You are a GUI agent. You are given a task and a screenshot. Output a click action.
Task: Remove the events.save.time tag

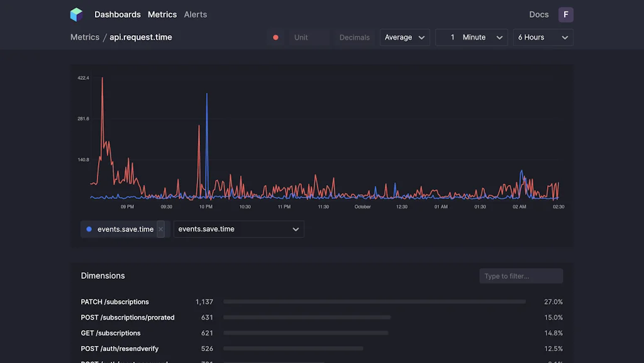160,229
